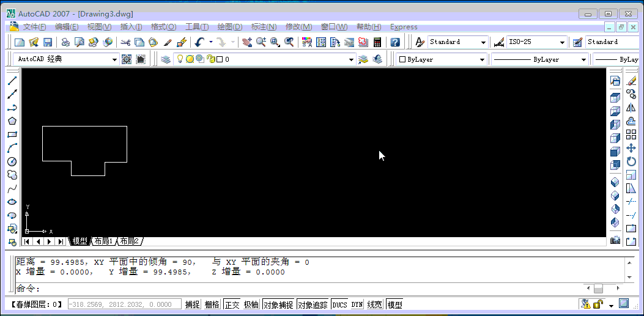Select the Polygon draw tool

(12, 121)
